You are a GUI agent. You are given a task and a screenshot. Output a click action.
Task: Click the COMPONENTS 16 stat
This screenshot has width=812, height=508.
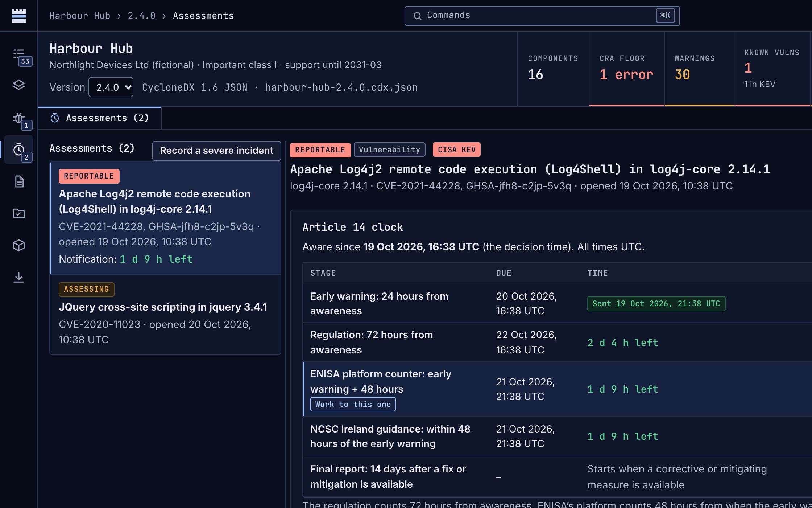tap(553, 69)
